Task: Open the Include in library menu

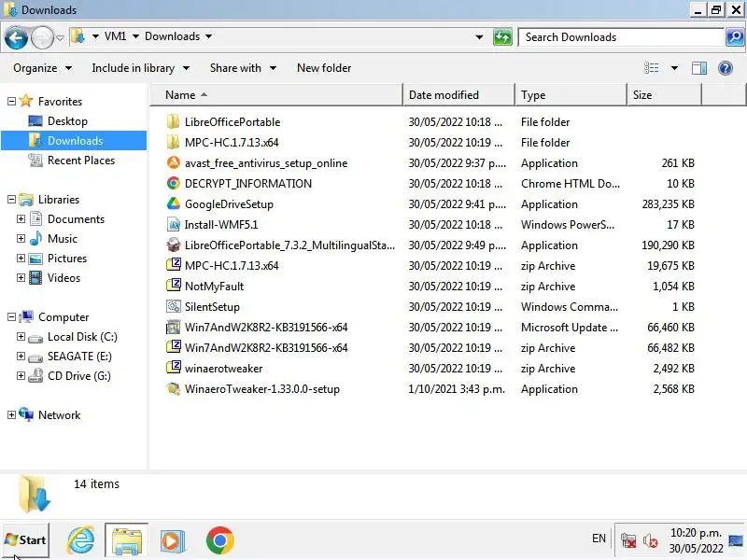Action: 141,68
